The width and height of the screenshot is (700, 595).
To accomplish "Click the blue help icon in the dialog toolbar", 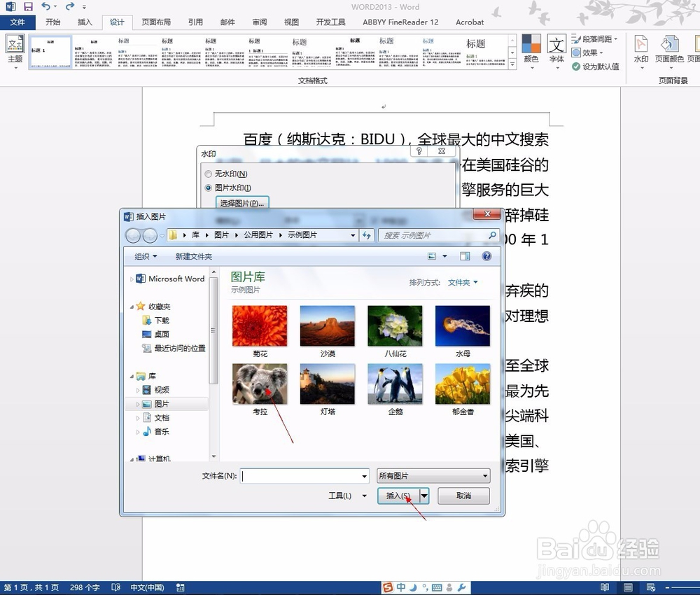I will pyautogui.click(x=486, y=256).
